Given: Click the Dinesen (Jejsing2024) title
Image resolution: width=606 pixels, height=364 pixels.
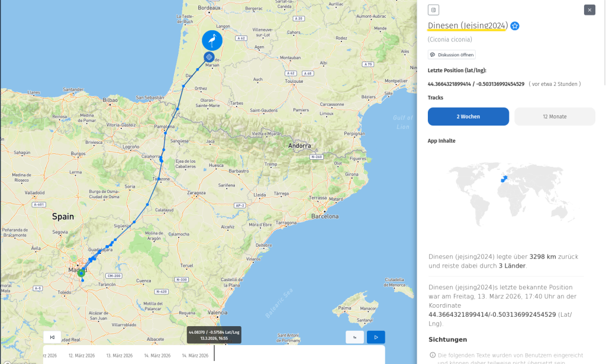Looking at the screenshot, I should coord(468,25).
